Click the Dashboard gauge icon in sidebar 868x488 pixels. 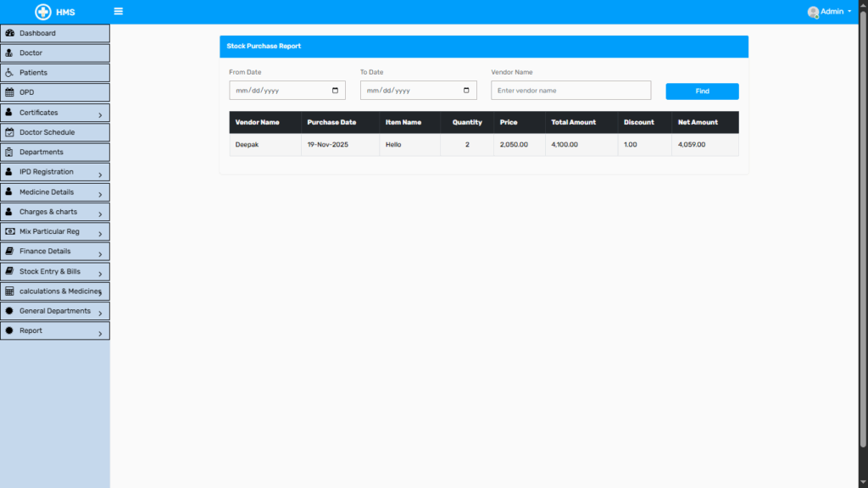(10, 33)
